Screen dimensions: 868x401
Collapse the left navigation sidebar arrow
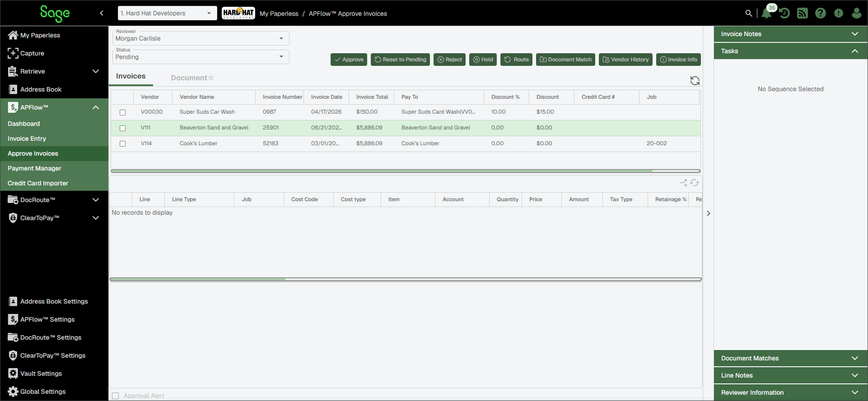[102, 13]
